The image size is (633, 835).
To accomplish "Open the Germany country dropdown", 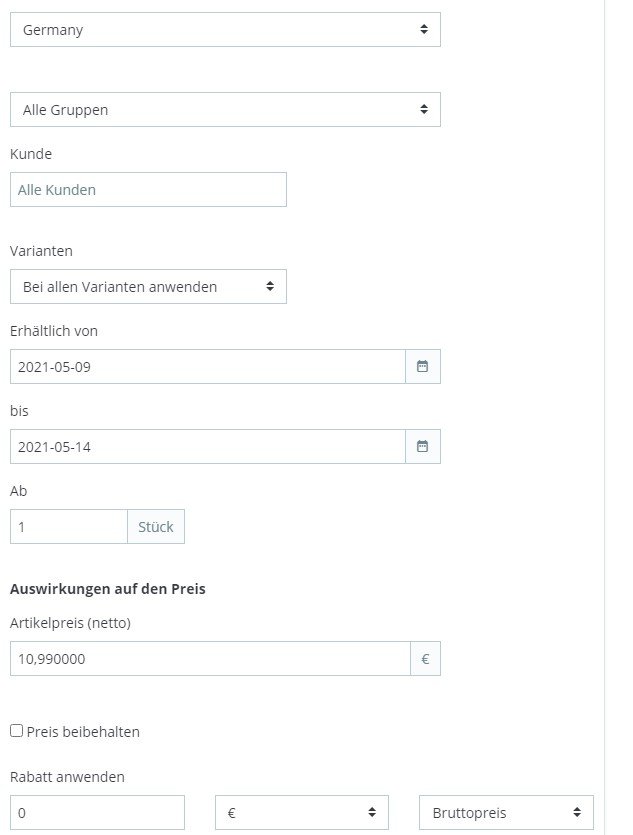I will pos(225,30).
